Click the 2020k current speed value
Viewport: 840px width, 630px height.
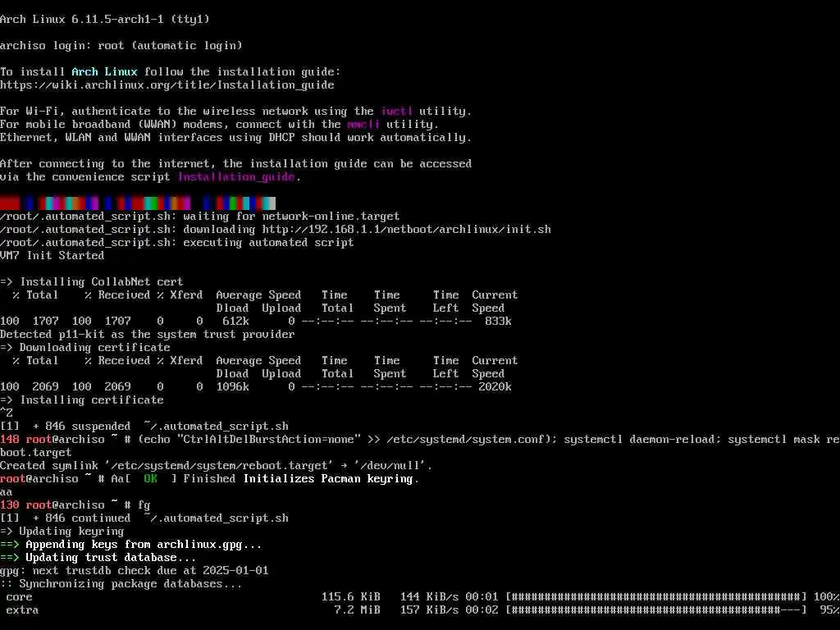495,387
